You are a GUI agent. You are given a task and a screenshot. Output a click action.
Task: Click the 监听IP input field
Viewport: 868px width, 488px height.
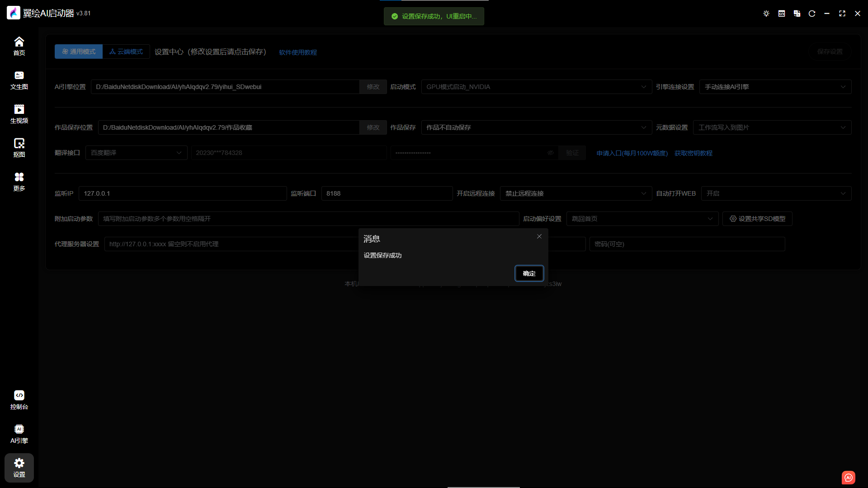pos(183,193)
